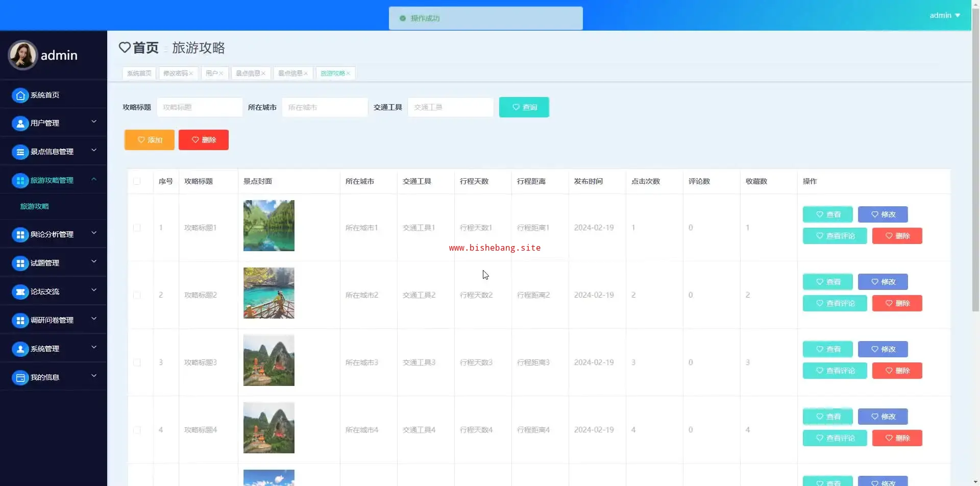The image size is (980, 486).
Task: Click the 所在城市 search input field
Action: point(325,107)
